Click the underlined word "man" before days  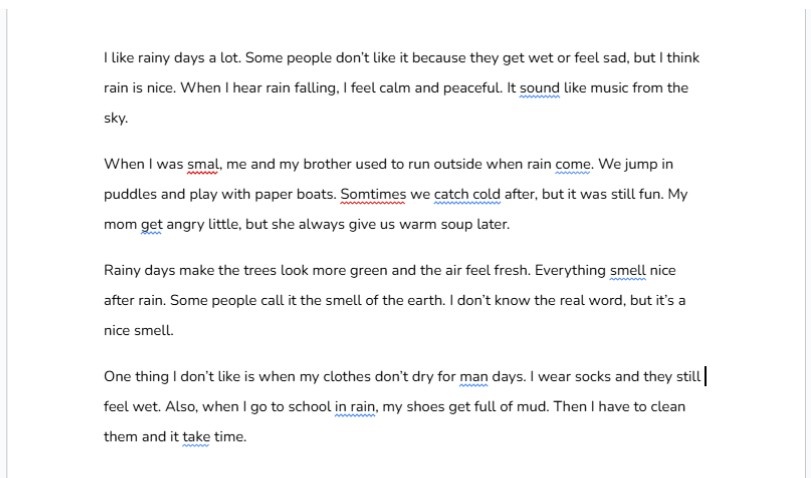474,377
